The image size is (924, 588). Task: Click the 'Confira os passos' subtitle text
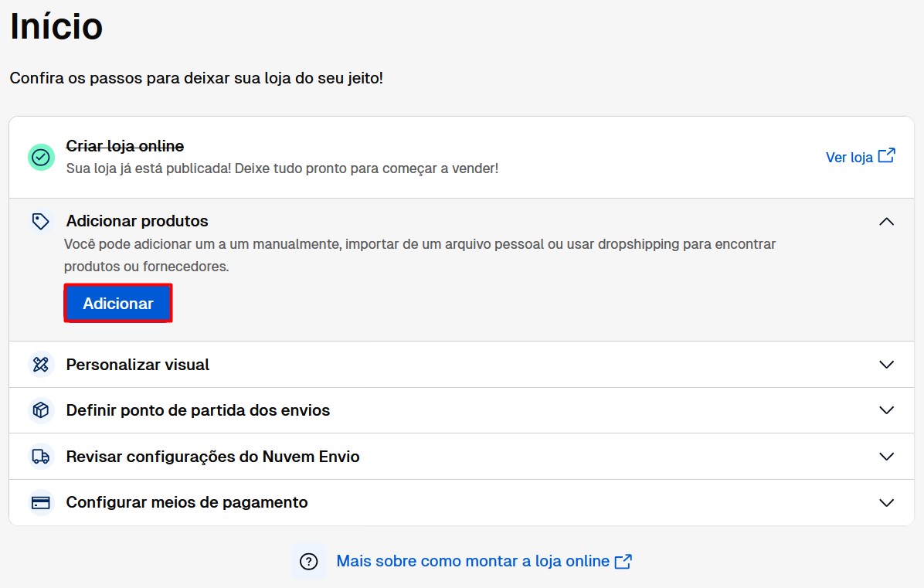[x=196, y=78]
